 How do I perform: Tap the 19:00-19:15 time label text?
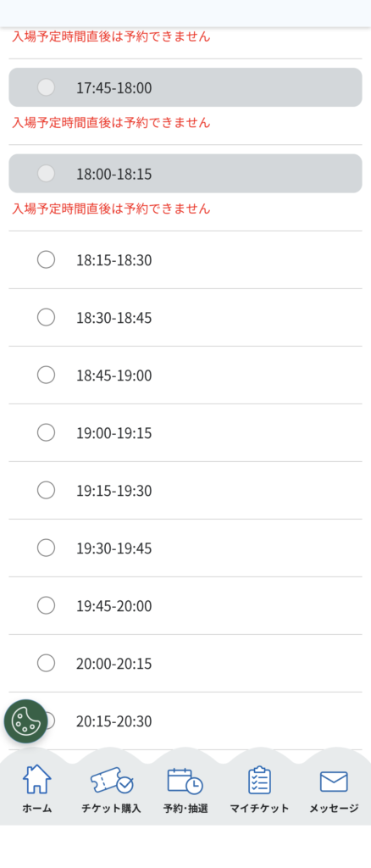[x=114, y=433]
